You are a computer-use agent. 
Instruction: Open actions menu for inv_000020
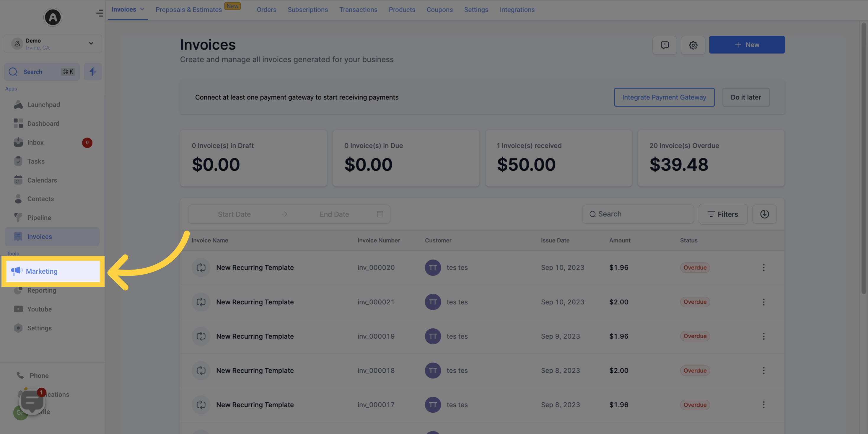tap(763, 267)
